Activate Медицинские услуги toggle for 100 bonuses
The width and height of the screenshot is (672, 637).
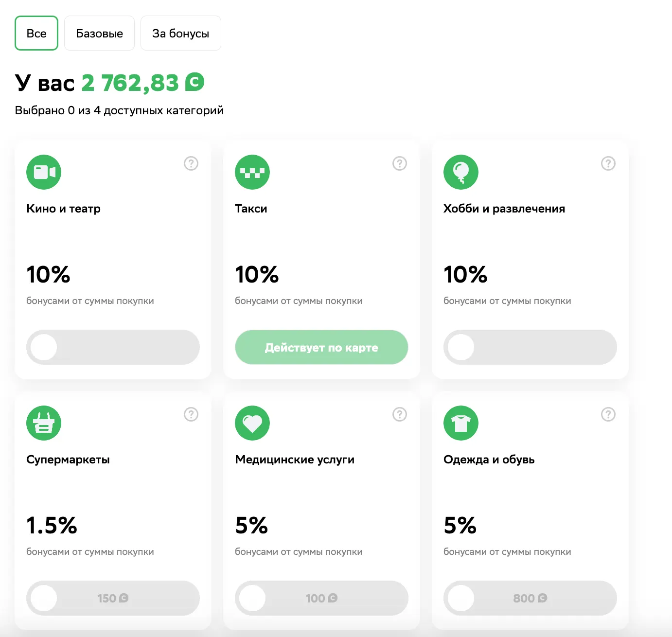click(321, 598)
